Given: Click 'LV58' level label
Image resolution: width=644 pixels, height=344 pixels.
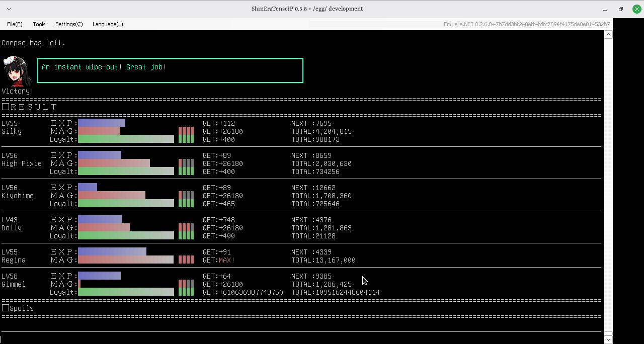Looking at the screenshot, I should pos(10,276).
